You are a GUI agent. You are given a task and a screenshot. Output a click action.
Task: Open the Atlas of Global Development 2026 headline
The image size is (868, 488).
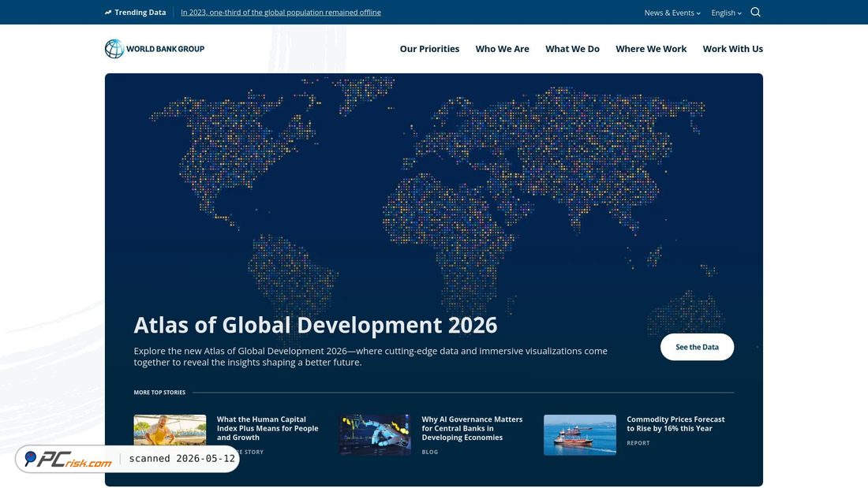click(316, 325)
